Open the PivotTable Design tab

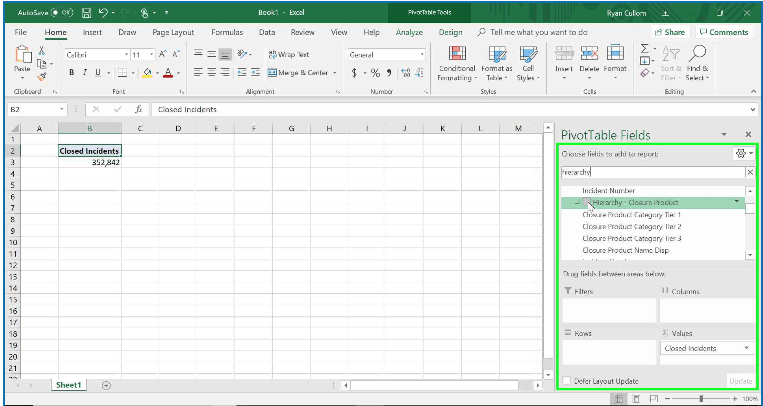click(x=451, y=32)
